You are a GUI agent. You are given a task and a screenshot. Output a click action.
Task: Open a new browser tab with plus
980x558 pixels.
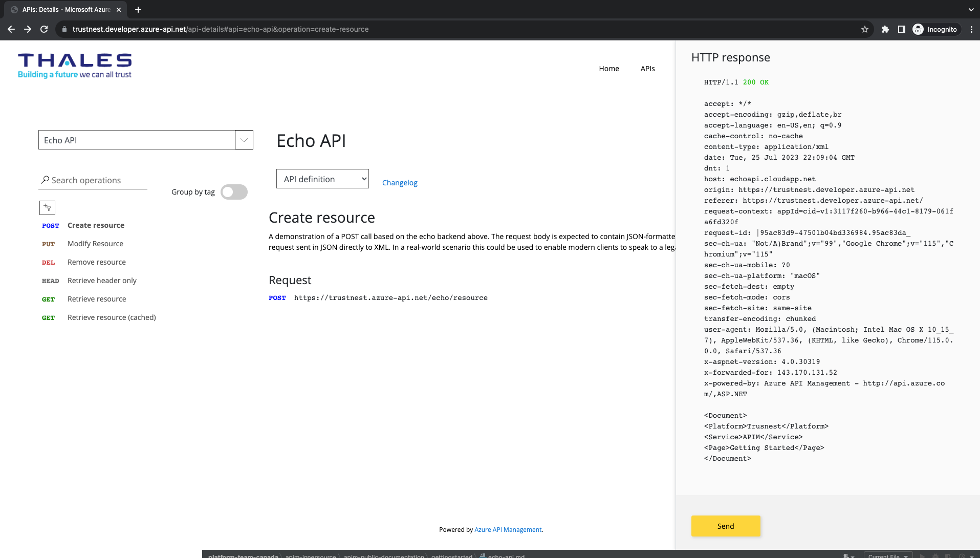tap(138, 10)
